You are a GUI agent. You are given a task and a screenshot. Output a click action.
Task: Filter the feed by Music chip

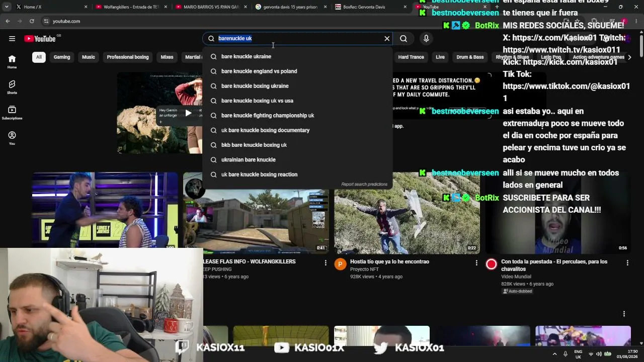click(x=89, y=57)
